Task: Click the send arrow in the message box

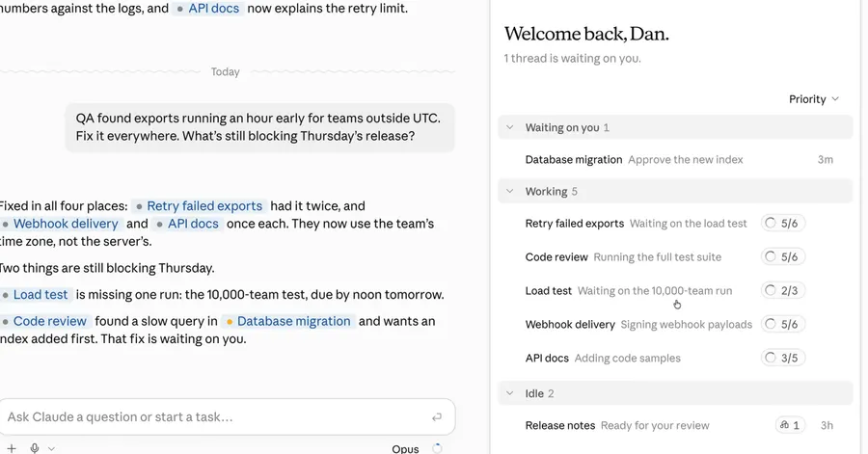Action: click(437, 417)
